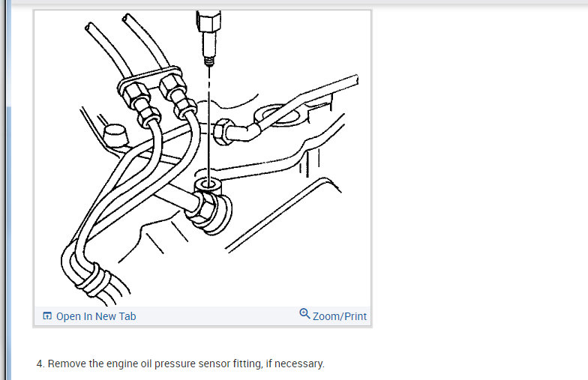
Task: Click the Open In New Tab icon
Action: [x=47, y=316]
